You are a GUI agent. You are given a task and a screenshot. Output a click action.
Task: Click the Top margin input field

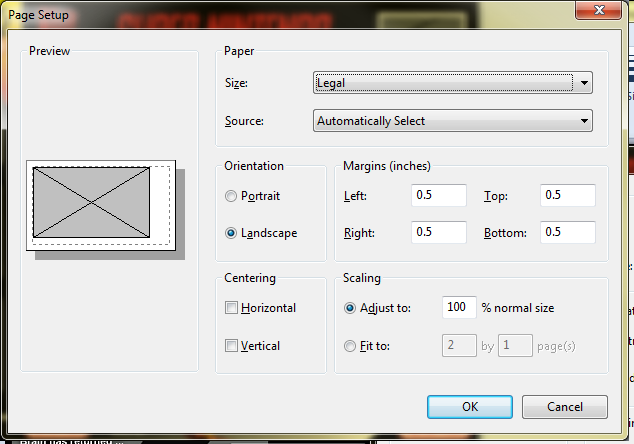coord(567,196)
